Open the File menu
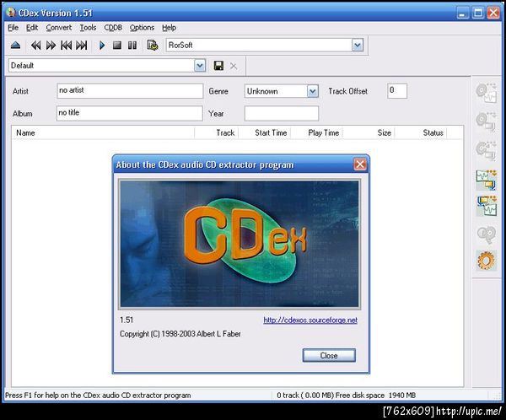This screenshot has width=506, height=420. click(x=13, y=28)
